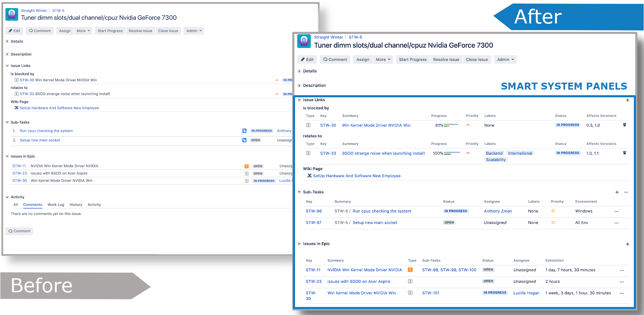Image resolution: width=644 pixels, height=315 pixels.
Task: Click the Start Progress button in After panel
Action: click(x=413, y=59)
